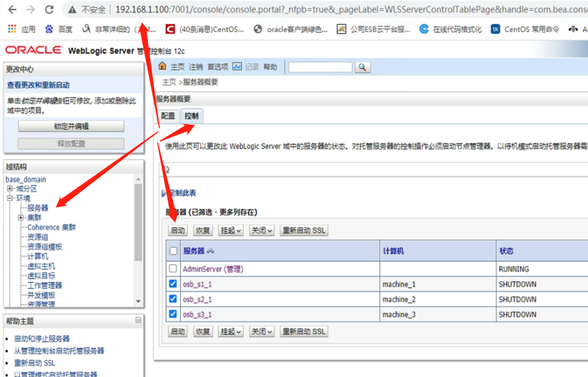Click the 锁定并编辑 button
This screenshot has width=588, height=377.
coord(71,127)
